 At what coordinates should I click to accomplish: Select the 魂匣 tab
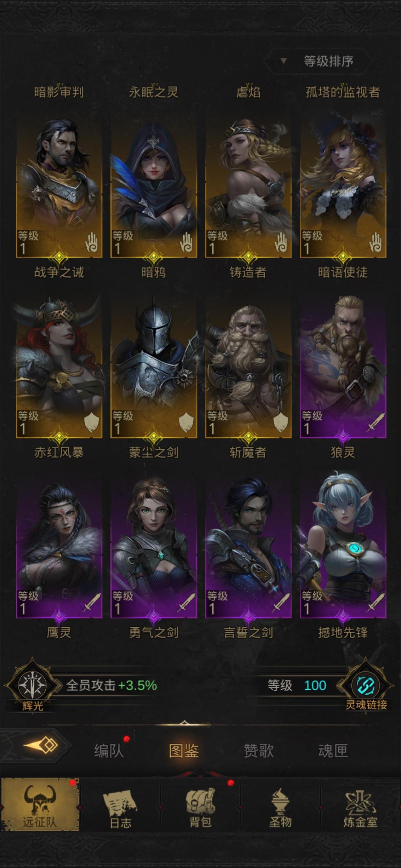[333, 750]
